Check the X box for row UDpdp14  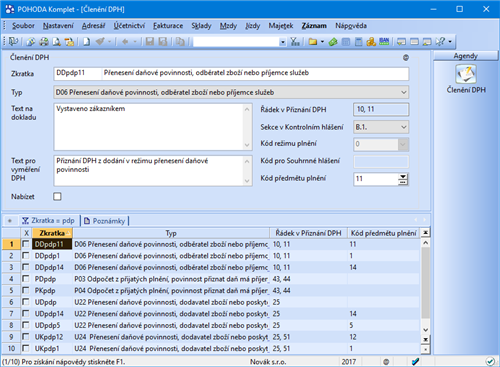click(x=26, y=314)
